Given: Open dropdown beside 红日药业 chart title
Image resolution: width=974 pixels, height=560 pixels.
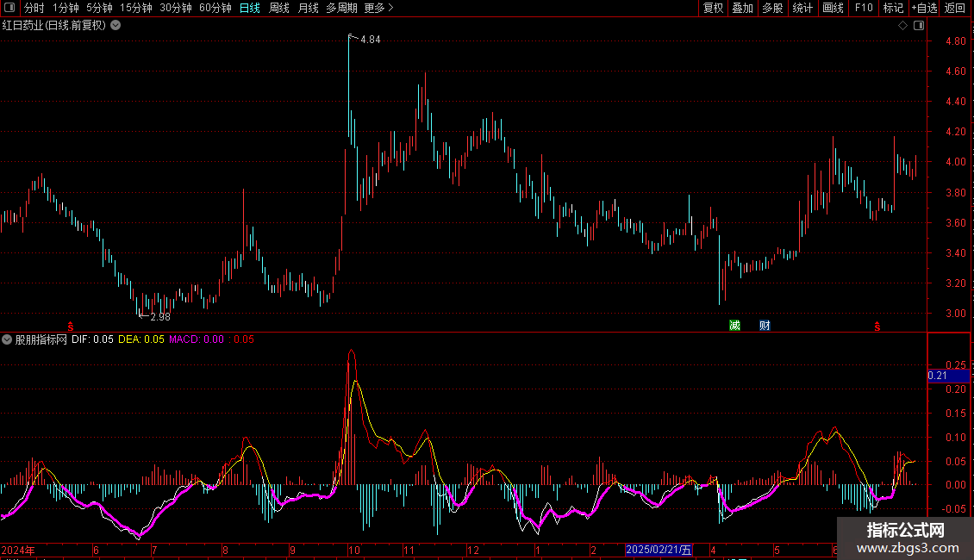Looking at the screenshot, I should coord(116,26).
